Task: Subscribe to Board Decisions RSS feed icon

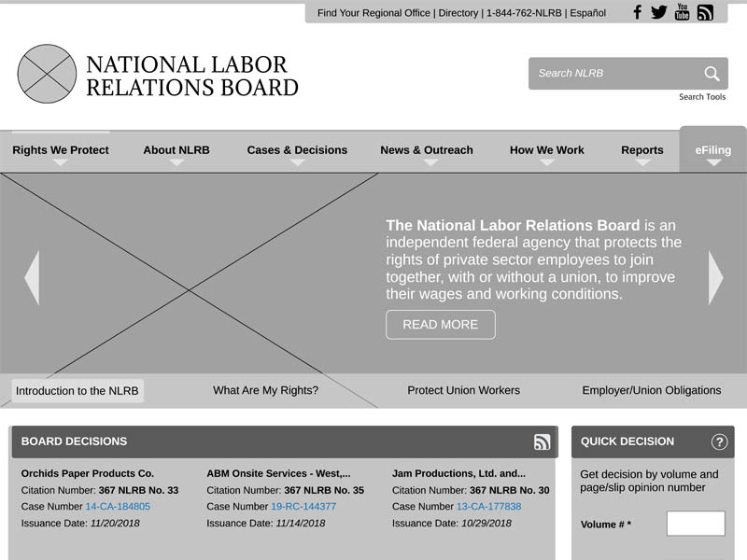Action: click(x=542, y=442)
